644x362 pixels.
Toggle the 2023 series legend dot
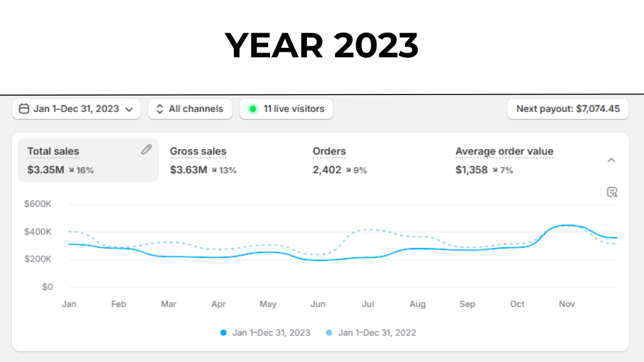pos(223,333)
